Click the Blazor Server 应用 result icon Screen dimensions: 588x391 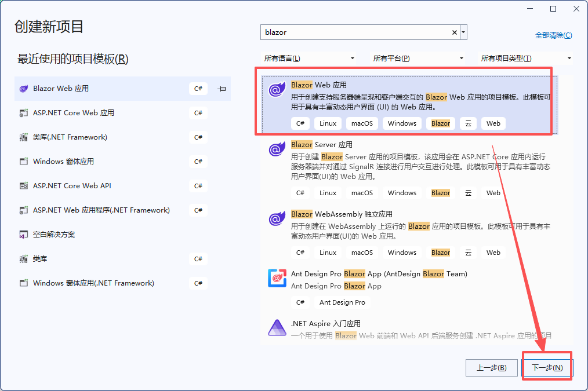(277, 149)
